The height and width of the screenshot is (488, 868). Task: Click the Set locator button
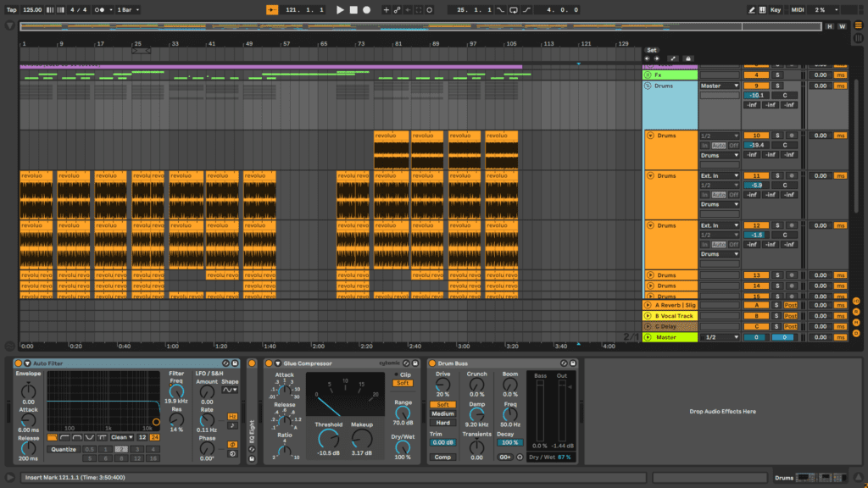(652, 50)
